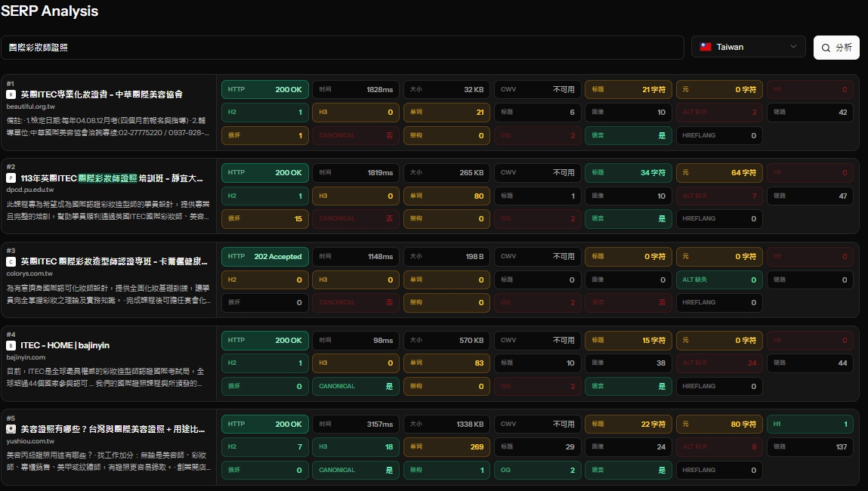Click the Taiwan flag icon

point(706,47)
